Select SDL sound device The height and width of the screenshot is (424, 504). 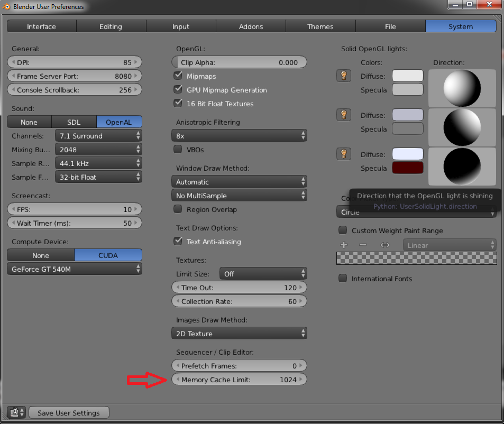pos(74,122)
